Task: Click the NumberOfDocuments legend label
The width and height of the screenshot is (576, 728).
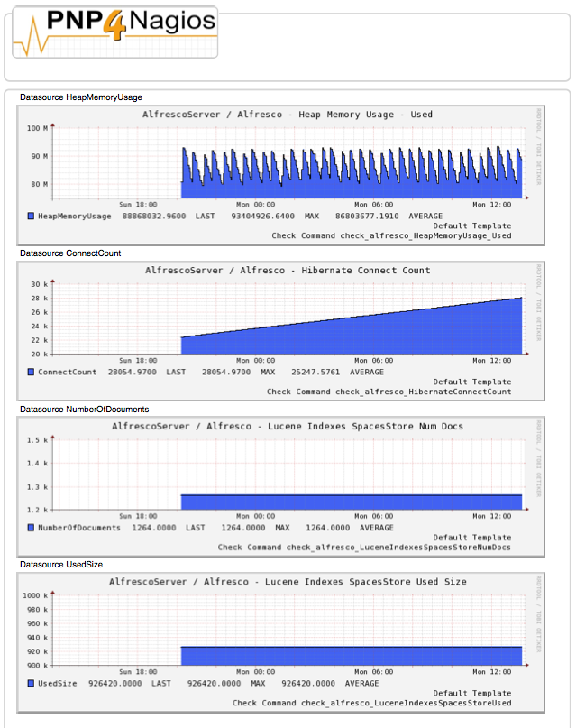Action: click(78, 528)
